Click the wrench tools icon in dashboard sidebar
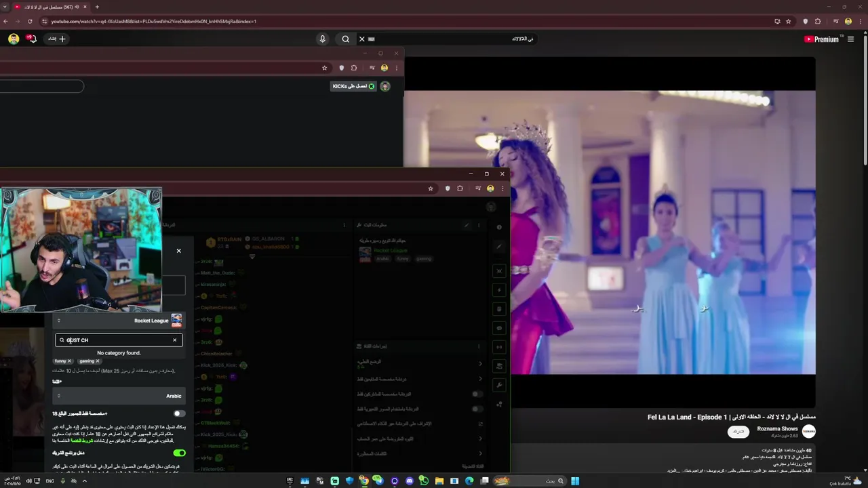This screenshot has width=868, height=488. [x=499, y=385]
